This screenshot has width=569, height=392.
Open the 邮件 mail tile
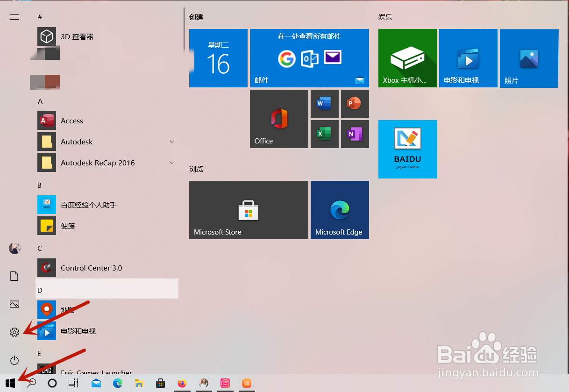(x=309, y=58)
